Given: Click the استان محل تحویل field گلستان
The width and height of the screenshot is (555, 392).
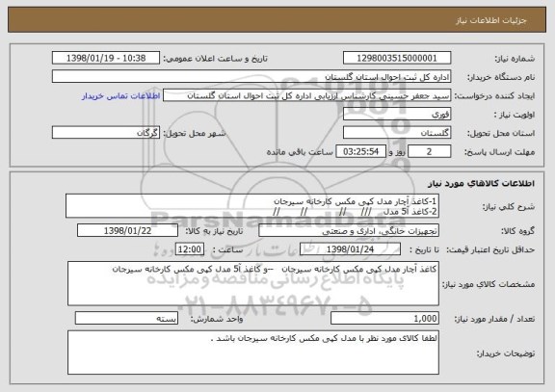Looking at the screenshot, I should click(x=397, y=133).
